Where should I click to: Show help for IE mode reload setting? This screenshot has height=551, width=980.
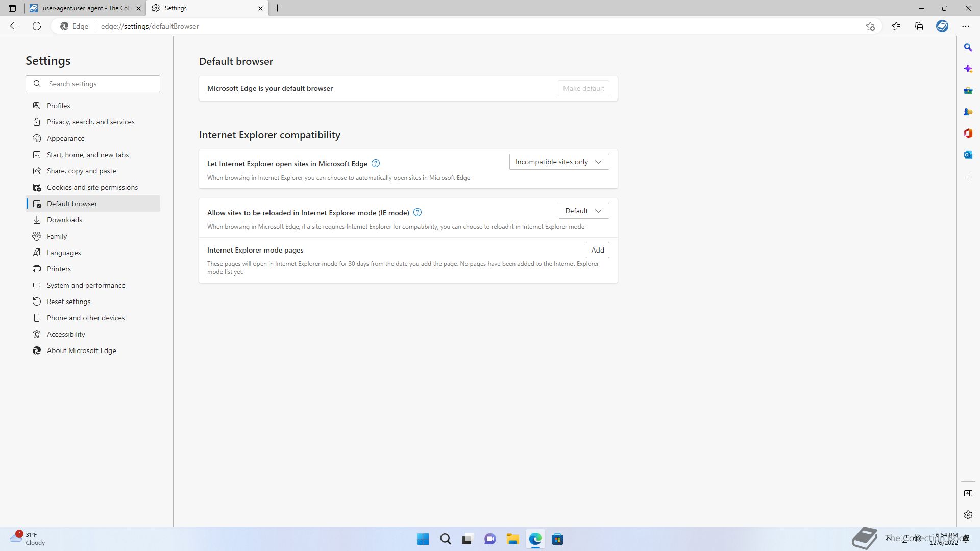418,212
